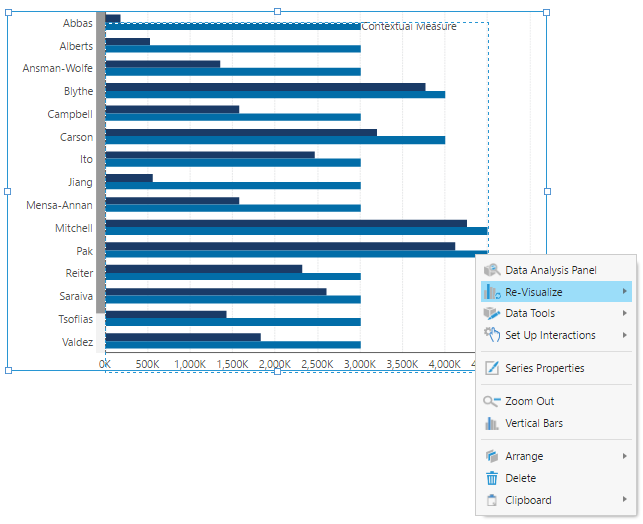
Task: Click the Delete trash can icon
Action: (x=492, y=478)
